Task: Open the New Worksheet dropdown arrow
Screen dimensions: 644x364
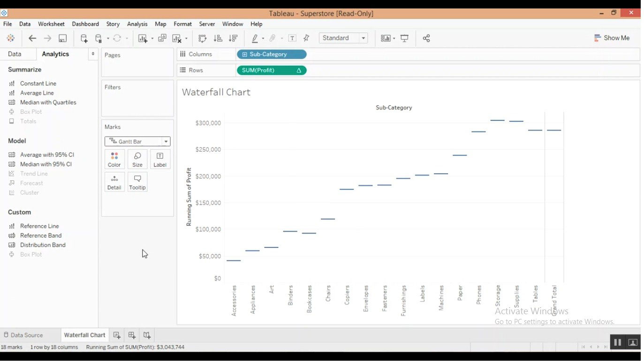Action: pos(152,39)
